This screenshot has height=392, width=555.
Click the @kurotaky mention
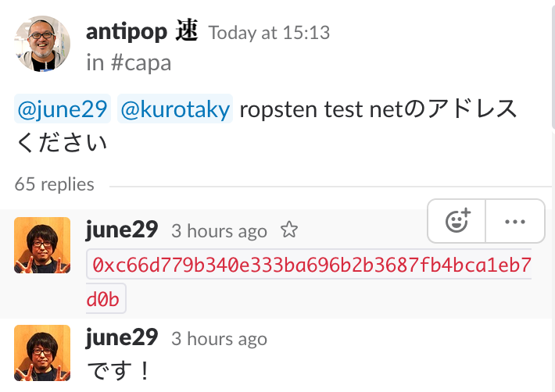coord(175,110)
